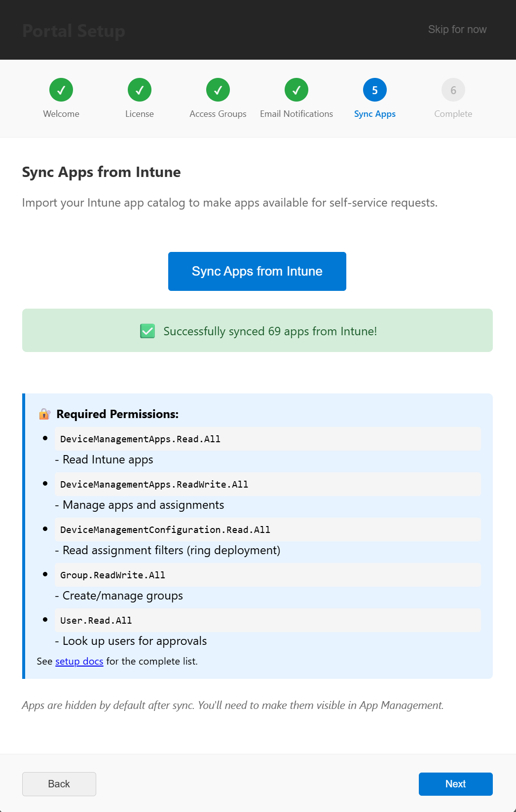Select the Email Notifications step label
This screenshot has width=516, height=812.
coord(296,114)
